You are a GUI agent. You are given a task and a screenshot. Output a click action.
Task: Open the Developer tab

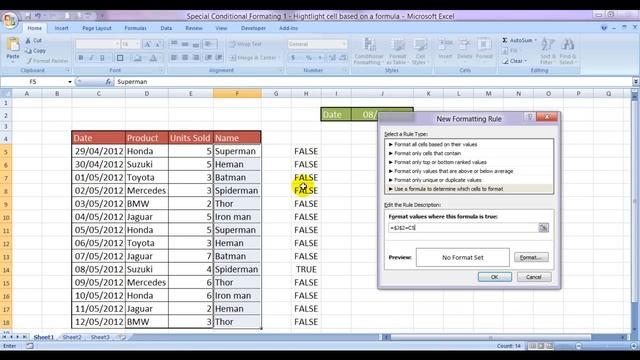(253, 28)
